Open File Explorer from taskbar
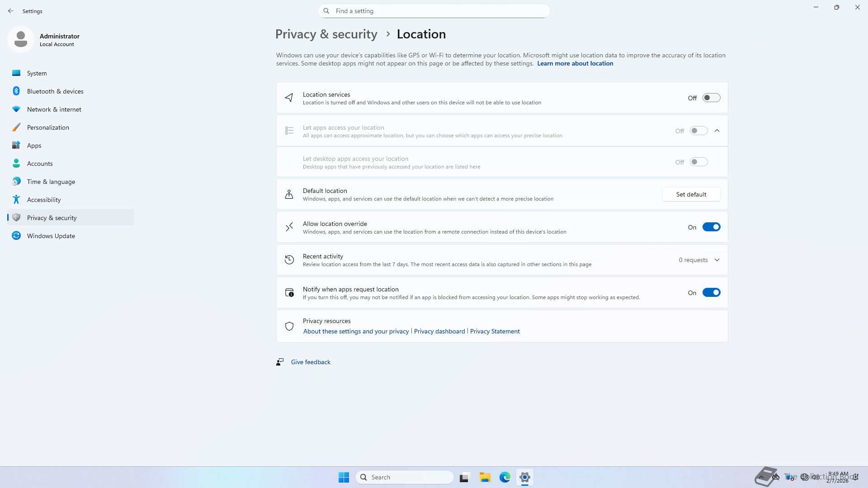Viewport: 868px width, 488px height. pos(485,477)
